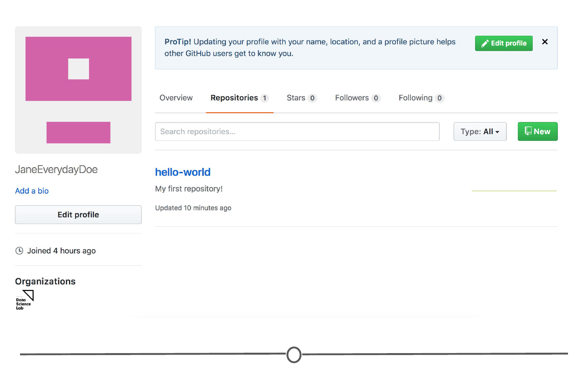
Task: Open the Data Science Lab organization logo
Action: (25, 300)
